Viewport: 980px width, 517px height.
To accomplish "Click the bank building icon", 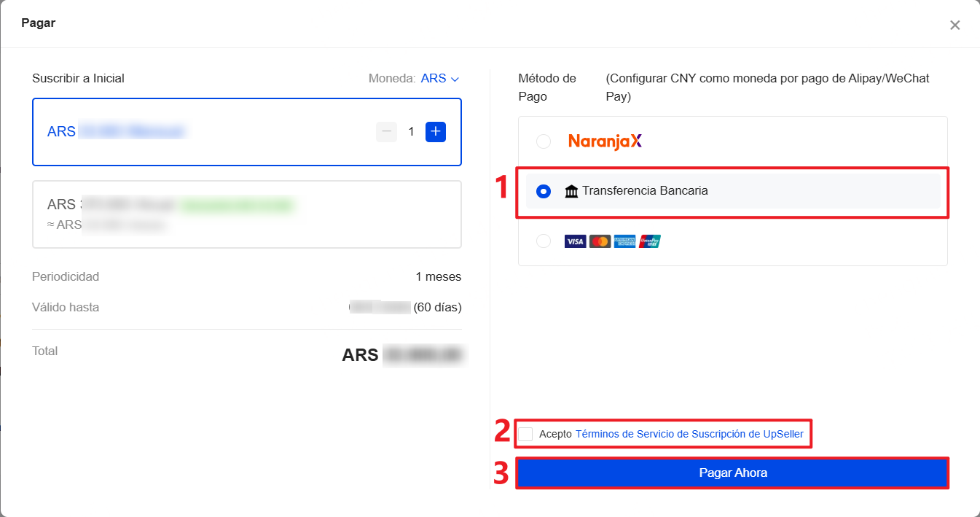I will coord(571,191).
